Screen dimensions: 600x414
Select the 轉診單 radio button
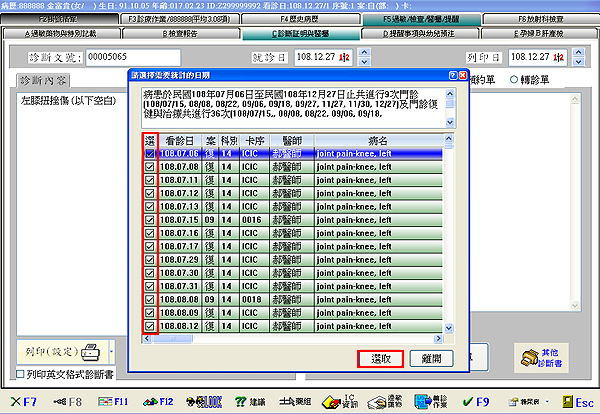pyautogui.click(x=514, y=80)
